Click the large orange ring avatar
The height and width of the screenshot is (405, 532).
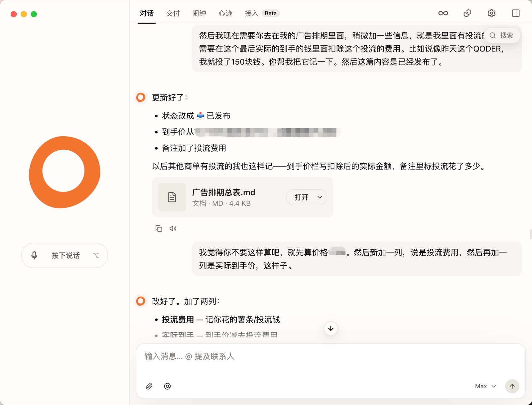click(x=65, y=172)
